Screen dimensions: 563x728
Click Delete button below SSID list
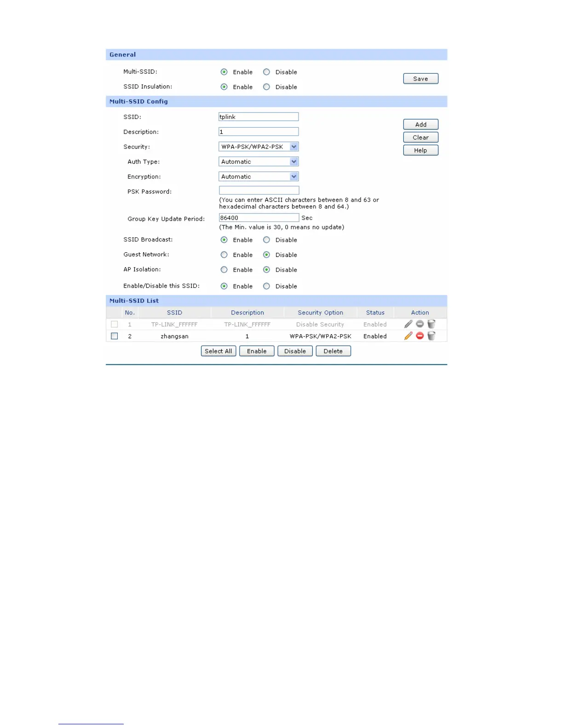coord(333,351)
